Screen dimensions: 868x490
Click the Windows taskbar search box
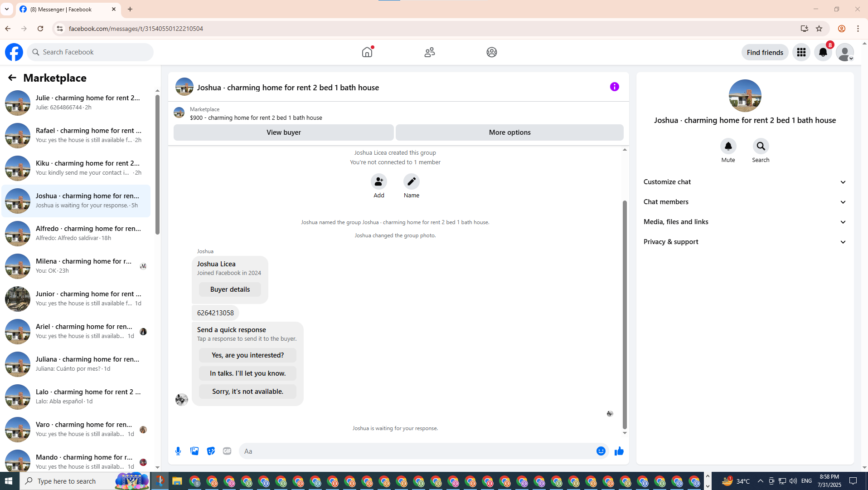[85, 481]
